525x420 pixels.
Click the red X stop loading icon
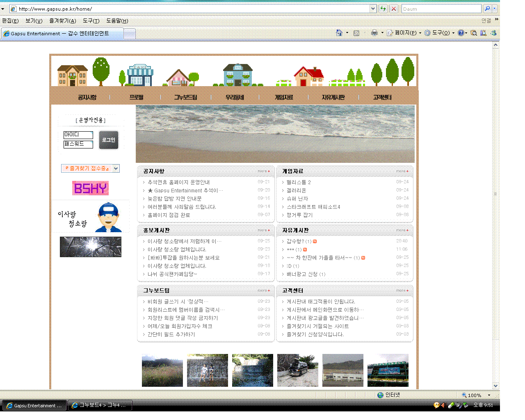click(394, 9)
